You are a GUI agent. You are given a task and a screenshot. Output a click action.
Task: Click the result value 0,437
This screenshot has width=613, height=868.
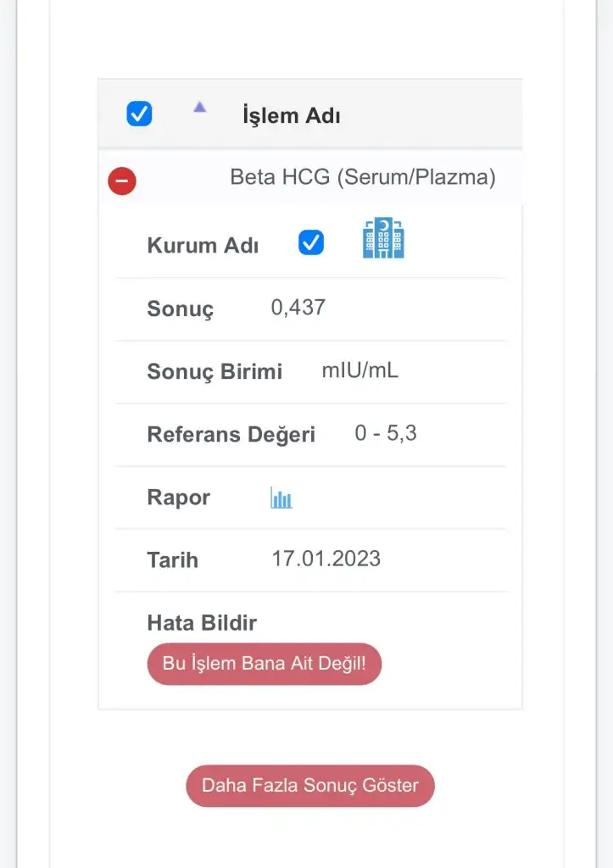(x=298, y=308)
